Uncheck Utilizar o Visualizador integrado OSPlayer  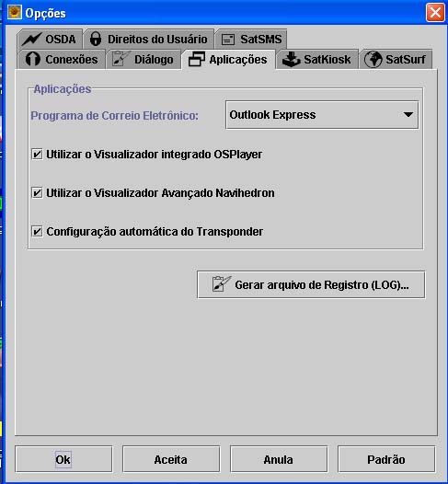pos(37,154)
